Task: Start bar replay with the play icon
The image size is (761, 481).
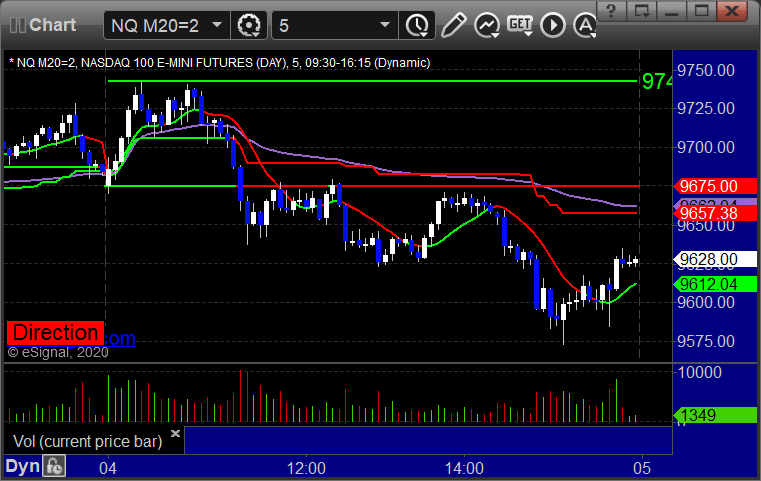Action: tap(553, 25)
